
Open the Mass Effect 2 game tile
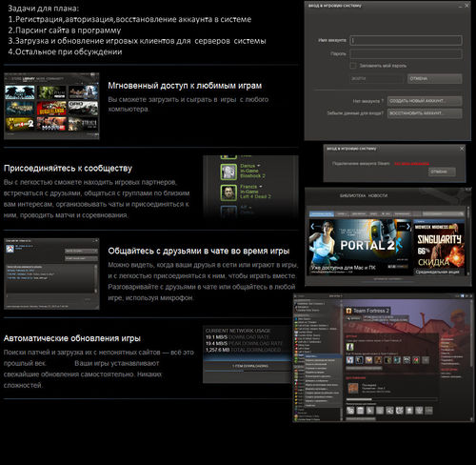click(x=51, y=124)
